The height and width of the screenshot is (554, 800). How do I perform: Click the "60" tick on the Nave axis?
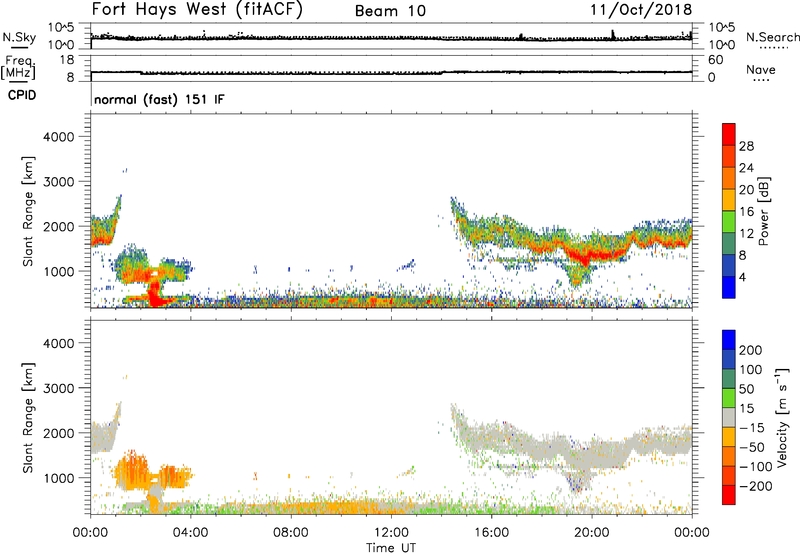[x=715, y=60]
